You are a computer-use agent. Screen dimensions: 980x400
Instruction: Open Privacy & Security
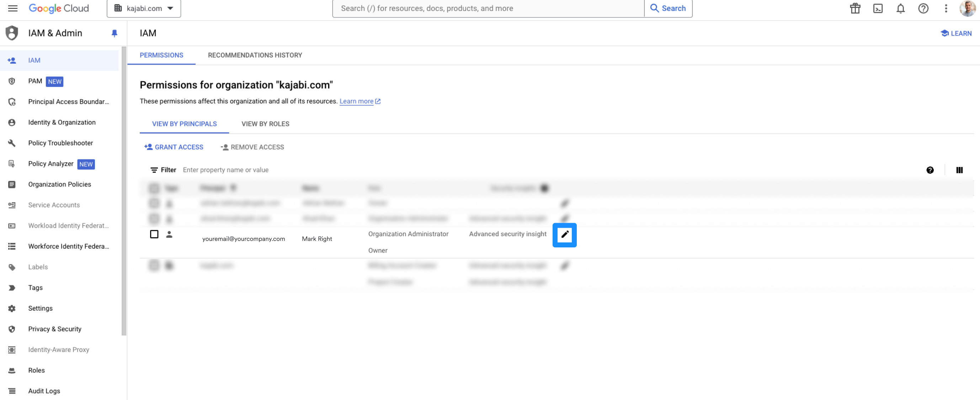click(59, 329)
